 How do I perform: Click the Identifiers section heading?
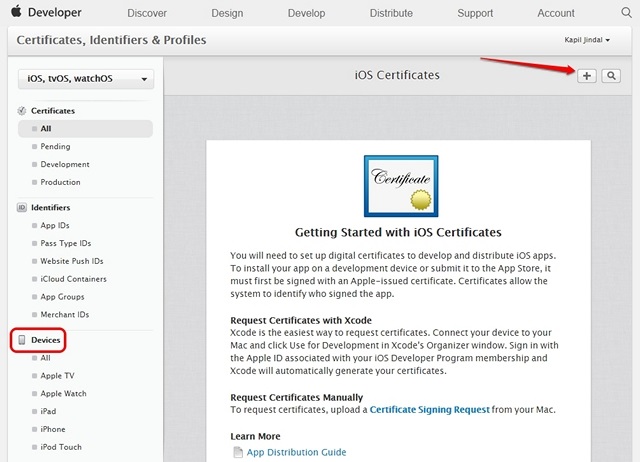pyautogui.click(x=51, y=207)
